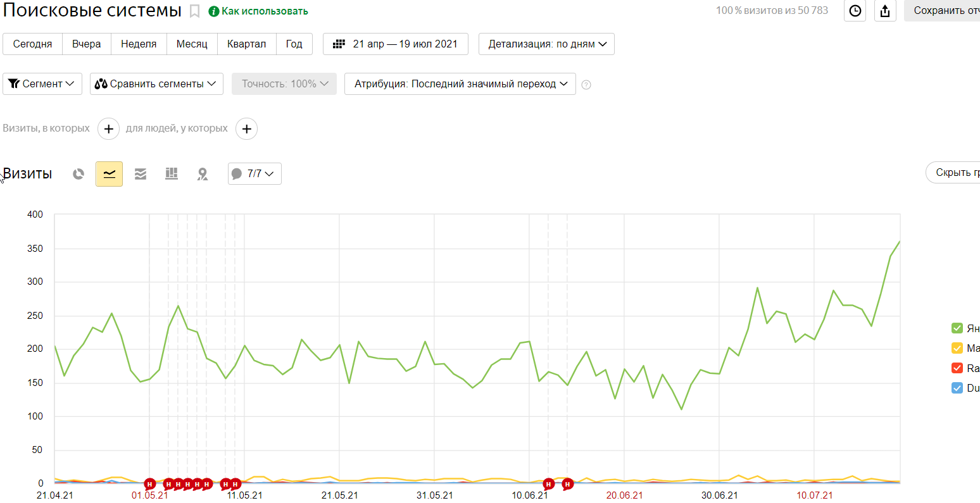This screenshot has width=980, height=503.
Task: Bookmark the Поисковые системы report
Action: pyautogui.click(x=195, y=11)
